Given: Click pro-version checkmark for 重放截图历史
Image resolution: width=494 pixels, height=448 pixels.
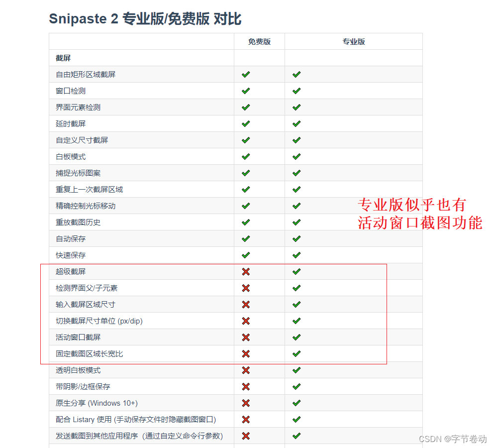Looking at the screenshot, I should 296,223.
